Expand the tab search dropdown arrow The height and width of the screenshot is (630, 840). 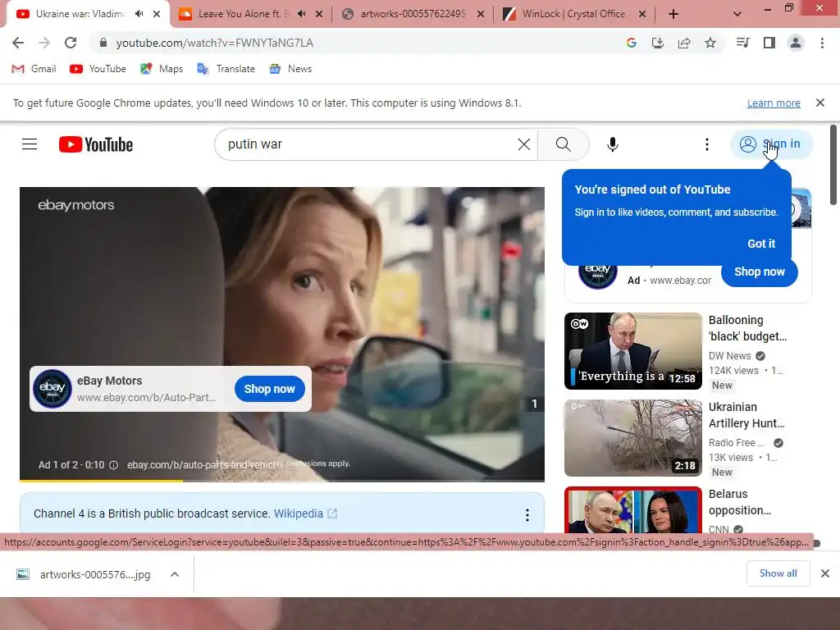(737, 15)
